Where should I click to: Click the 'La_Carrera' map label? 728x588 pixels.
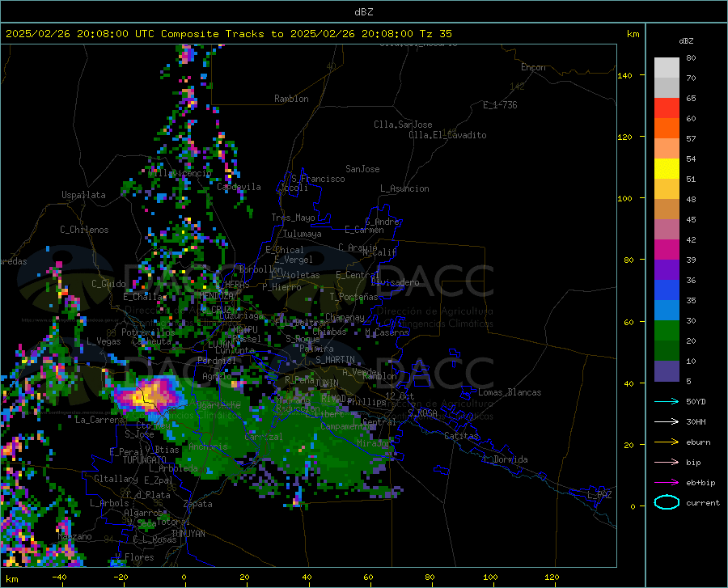pyautogui.click(x=99, y=420)
